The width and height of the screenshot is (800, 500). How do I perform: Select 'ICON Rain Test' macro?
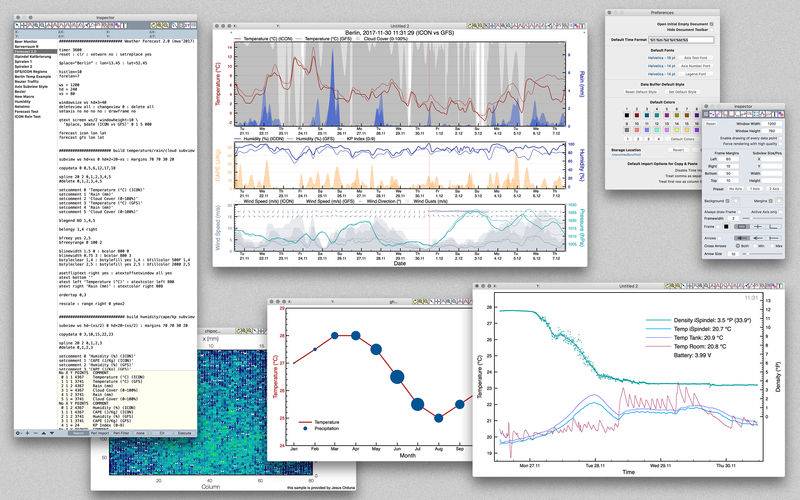(x=28, y=116)
